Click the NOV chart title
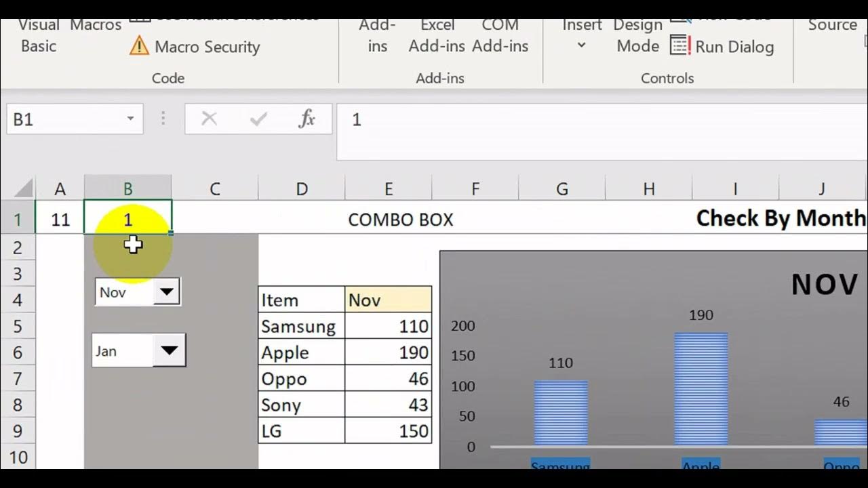 point(824,285)
